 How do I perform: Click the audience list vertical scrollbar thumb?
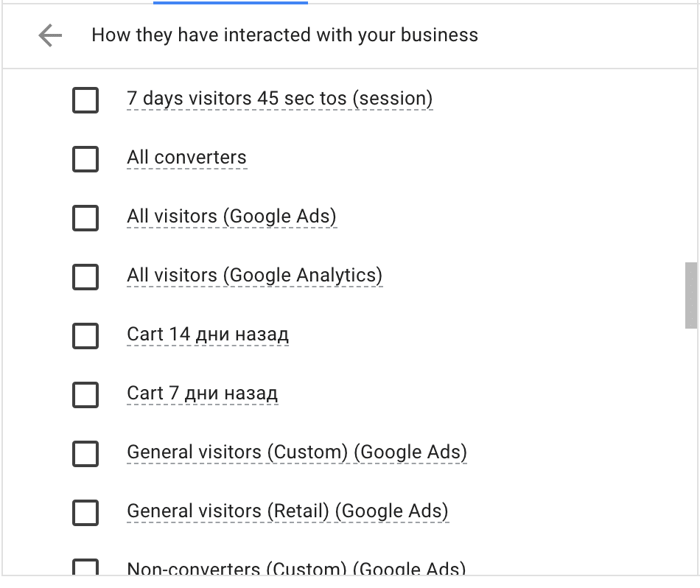[x=691, y=295]
